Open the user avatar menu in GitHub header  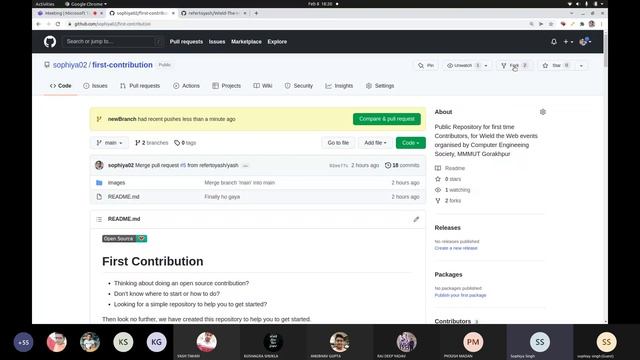click(x=585, y=42)
